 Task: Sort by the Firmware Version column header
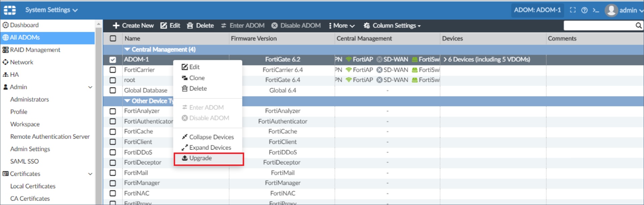pyautogui.click(x=254, y=39)
